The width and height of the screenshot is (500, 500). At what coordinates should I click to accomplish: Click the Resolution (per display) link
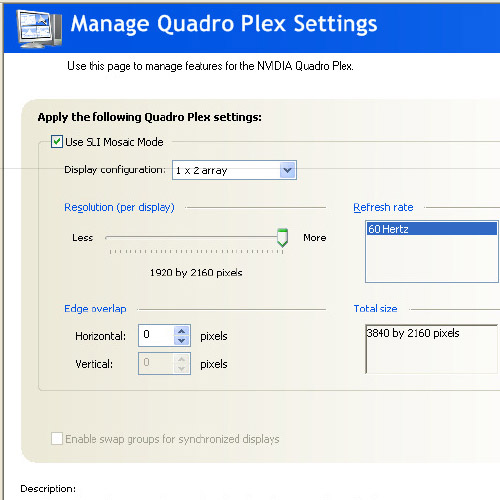(119, 207)
